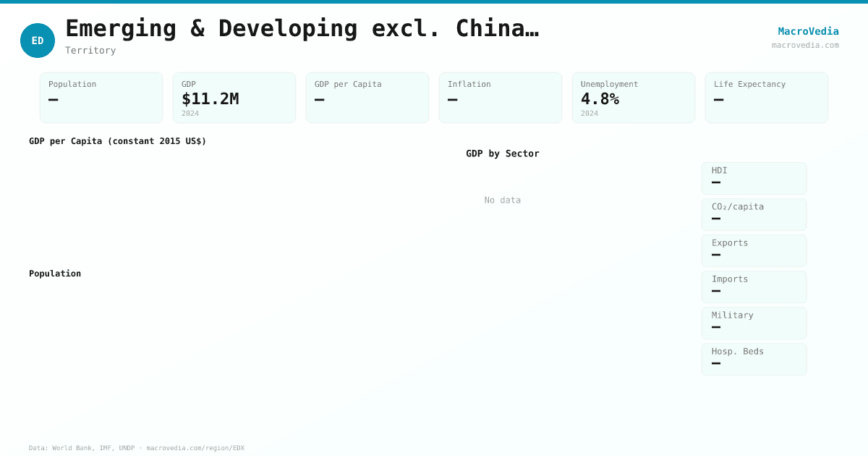Click the ED territory badge icon
The width and height of the screenshot is (868, 456).
click(38, 41)
